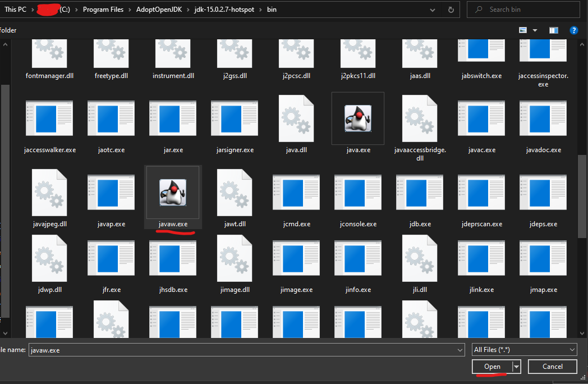This screenshot has height=384, width=588.
Task: Click the Open button
Action: tap(492, 367)
